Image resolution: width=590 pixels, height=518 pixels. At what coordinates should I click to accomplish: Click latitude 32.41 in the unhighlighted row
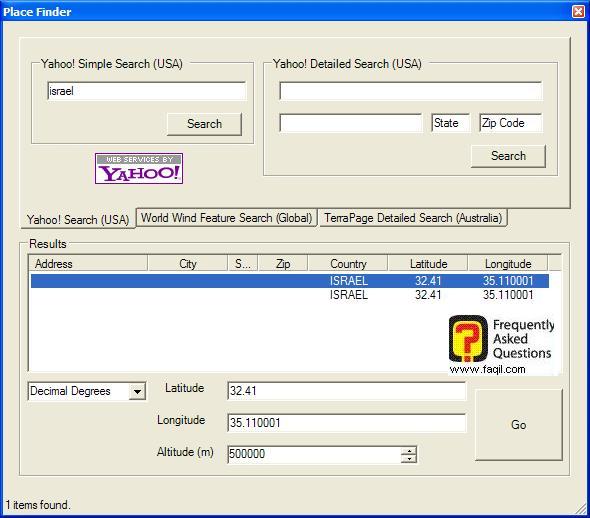(428, 295)
